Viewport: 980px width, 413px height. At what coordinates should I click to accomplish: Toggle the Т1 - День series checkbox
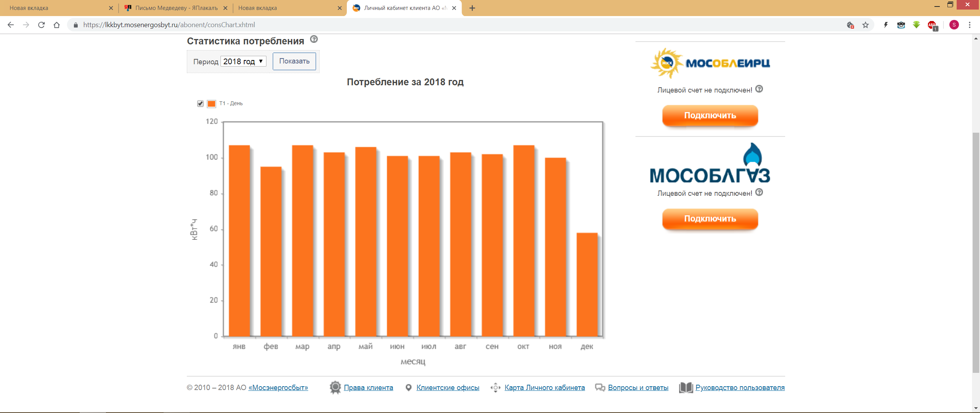coord(200,104)
